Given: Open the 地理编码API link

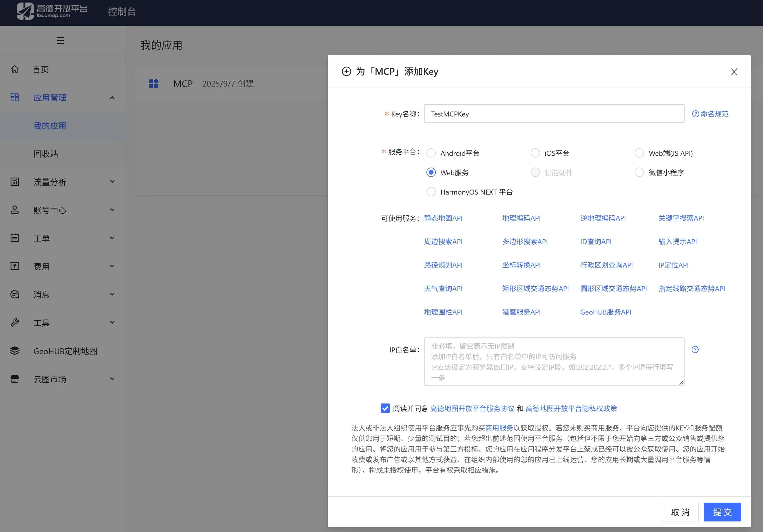Looking at the screenshot, I should pos(521,218).
